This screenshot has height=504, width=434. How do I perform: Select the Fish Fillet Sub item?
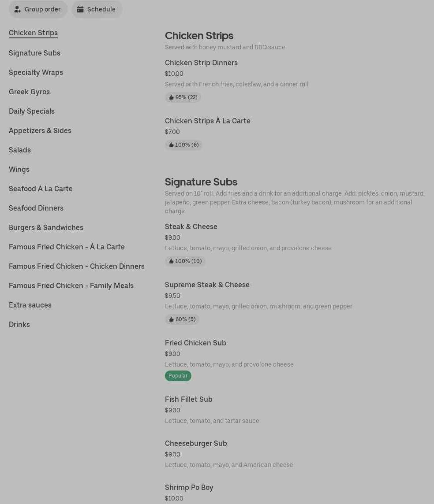(189, 399)
